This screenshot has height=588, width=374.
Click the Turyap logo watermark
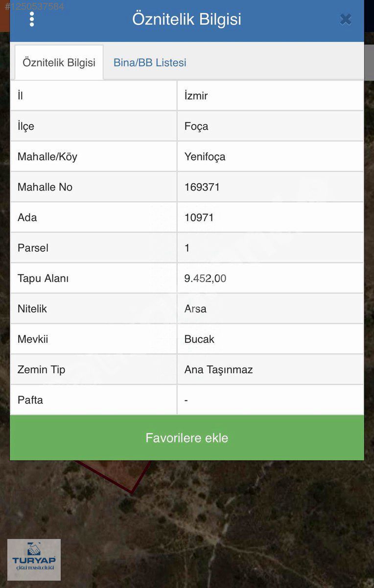point(34,560)
